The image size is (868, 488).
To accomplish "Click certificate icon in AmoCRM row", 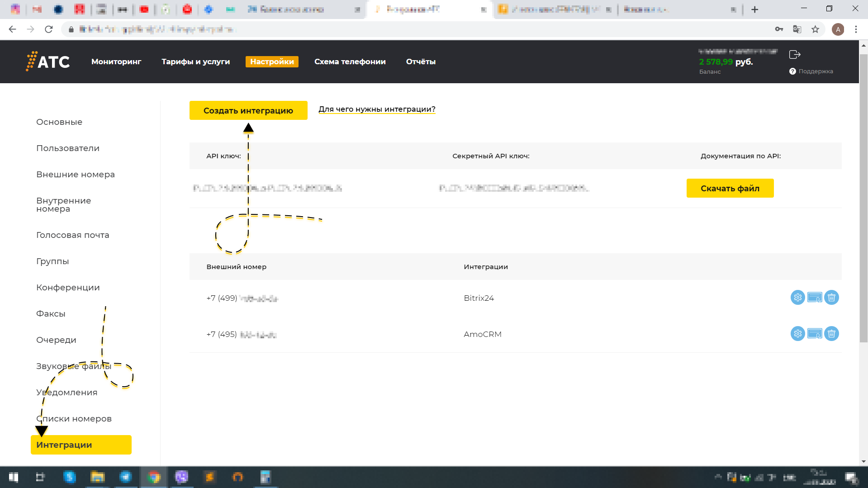I will (x=814, y=334).
